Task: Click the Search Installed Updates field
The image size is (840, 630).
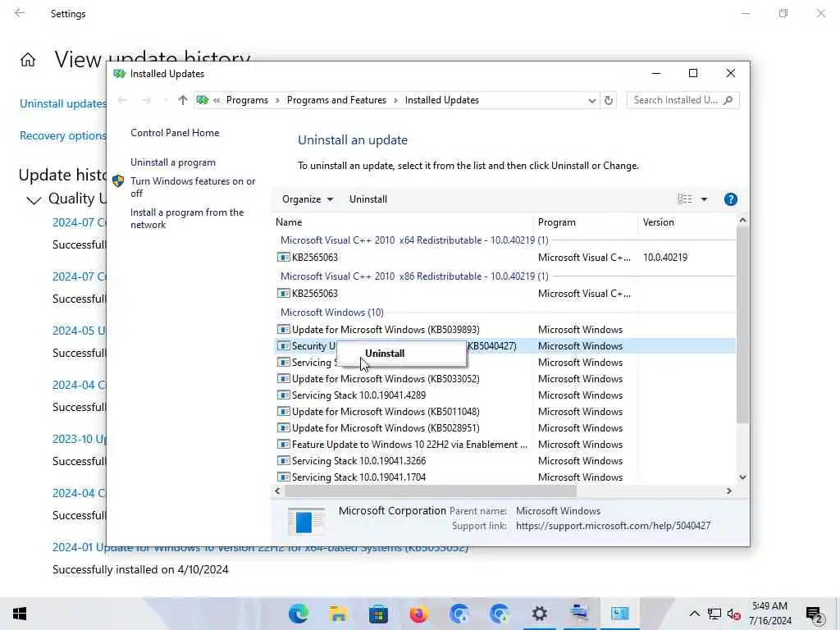Action: pyautogui.click(x=682, y=100)
